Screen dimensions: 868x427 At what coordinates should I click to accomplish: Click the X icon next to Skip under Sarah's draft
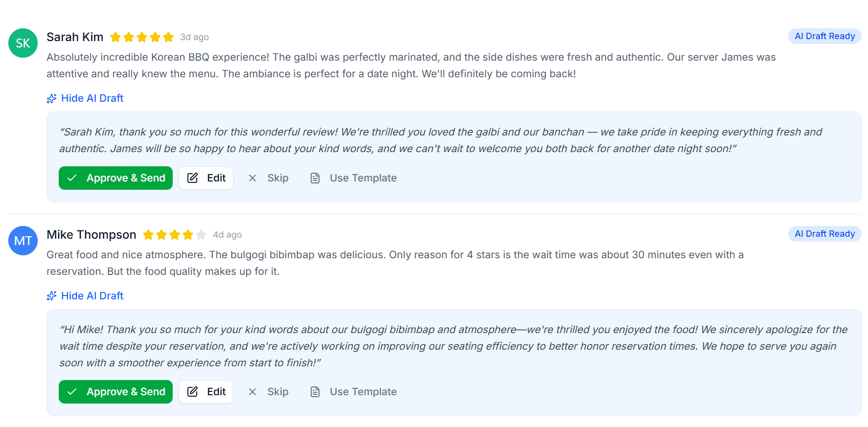point(252,178)
